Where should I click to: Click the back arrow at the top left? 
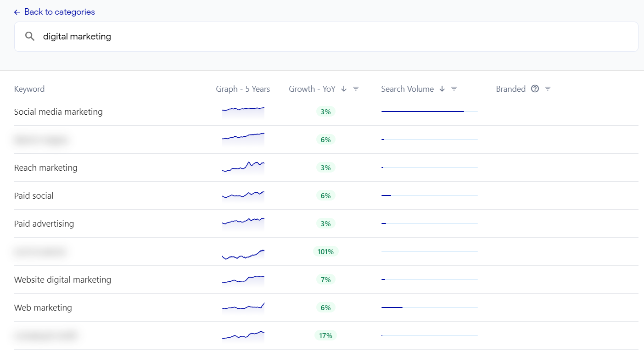tap(17, 11)
